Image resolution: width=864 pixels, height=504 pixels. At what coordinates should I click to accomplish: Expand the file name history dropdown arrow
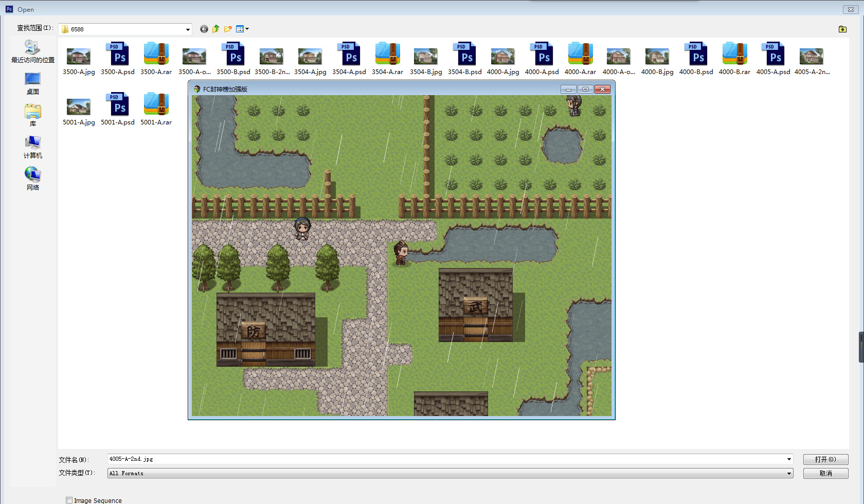(789, 459)
